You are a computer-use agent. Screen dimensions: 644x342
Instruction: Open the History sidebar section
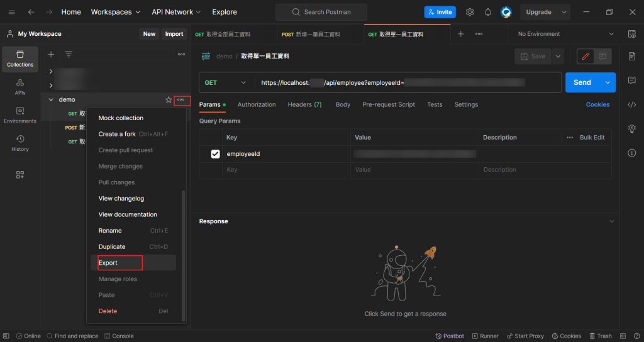(20, 143)
